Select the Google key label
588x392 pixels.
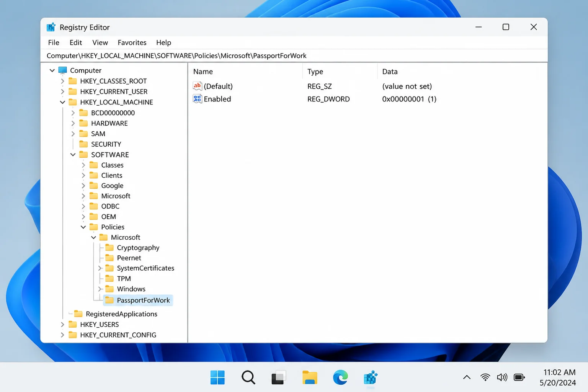[x=112, y=186]
